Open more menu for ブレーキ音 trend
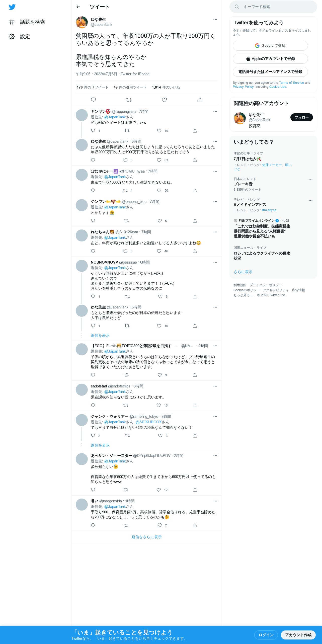This screenshot has width=322, height=644. [310, 180]
